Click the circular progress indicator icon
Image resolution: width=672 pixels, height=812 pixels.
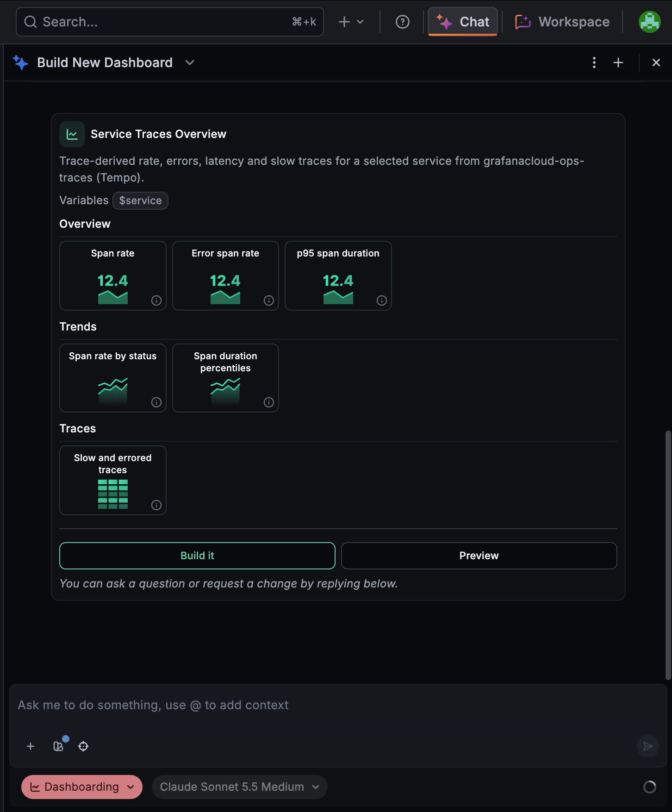pyautogui.click(x=650, y=787)
